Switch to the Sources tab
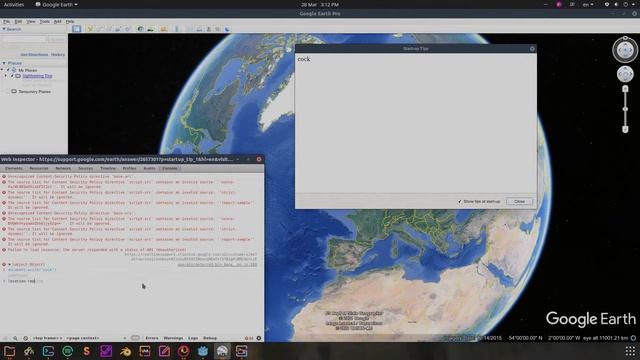The width and height of the screenshot is (640, 360). 85,168
